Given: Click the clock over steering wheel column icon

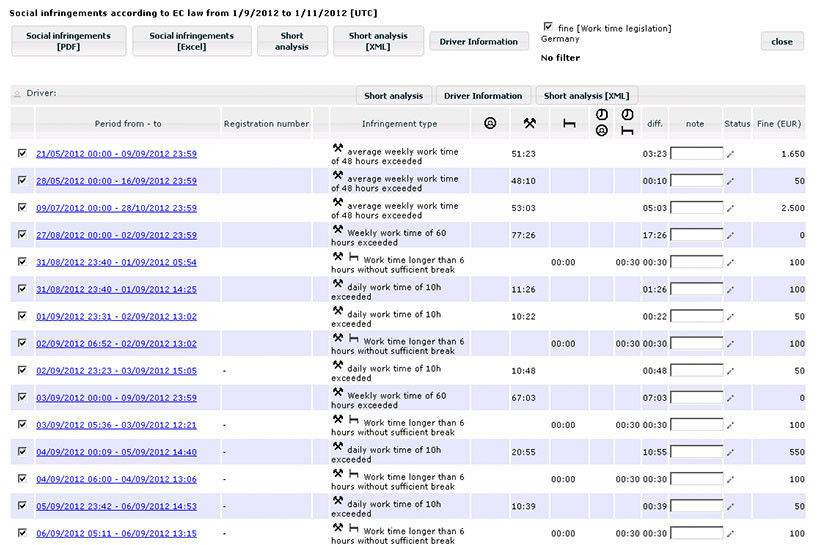Looking at the screenshot, I should pyautogui.click(x=602, y=123).
